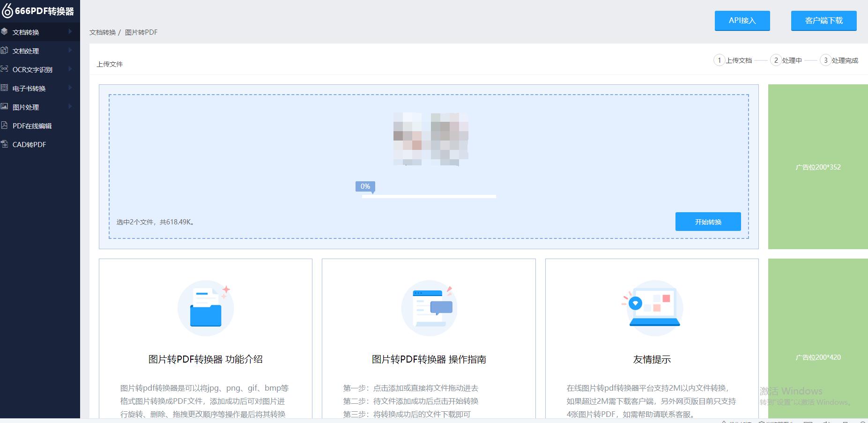Expand the OCR文字识别 submenu chevron
Viewport: 868px width, 423px height.
click(x=71, y=69)
